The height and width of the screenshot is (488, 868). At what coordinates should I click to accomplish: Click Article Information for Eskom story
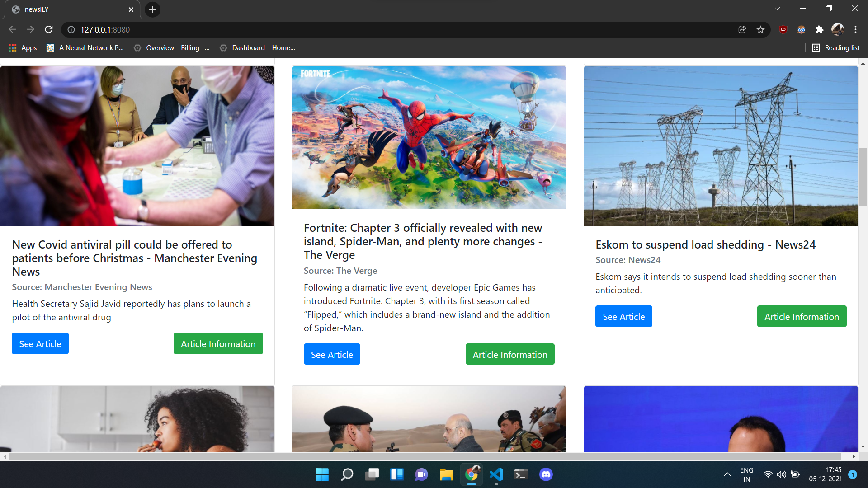(802, 316)
